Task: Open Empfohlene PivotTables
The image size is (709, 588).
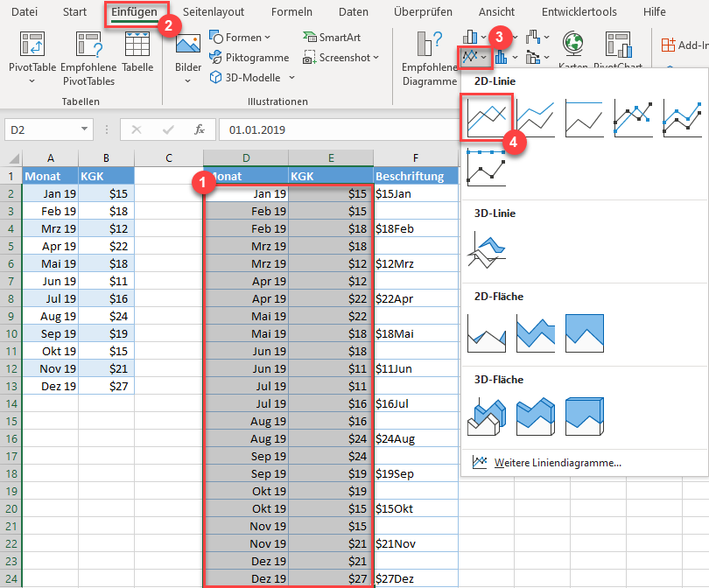Action: tap(88, 59)
